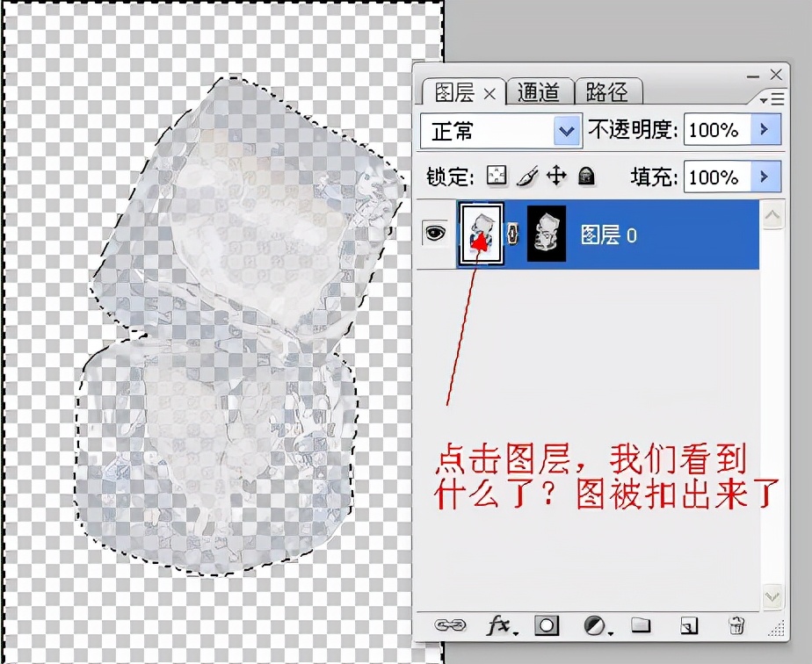Open the Layers panel flyout menu
The width and height of the screenshot is (812, 664).
[774, 98]
